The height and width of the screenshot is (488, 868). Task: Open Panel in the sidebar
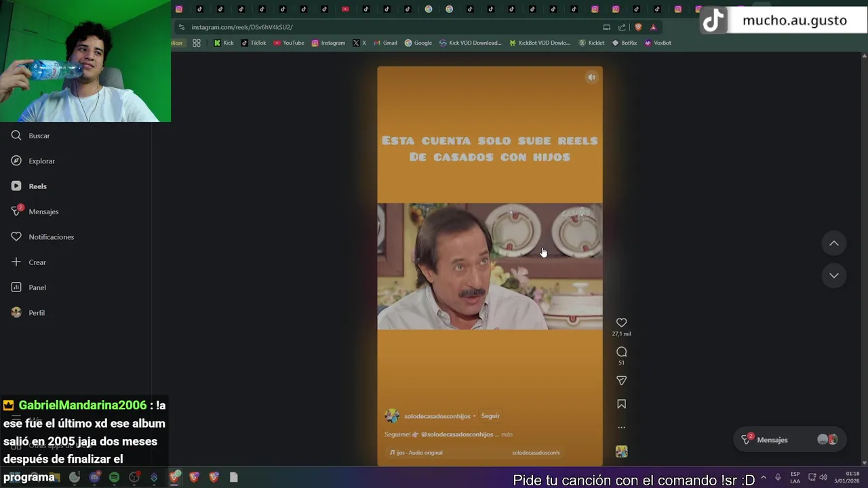(x=28, y=287)
